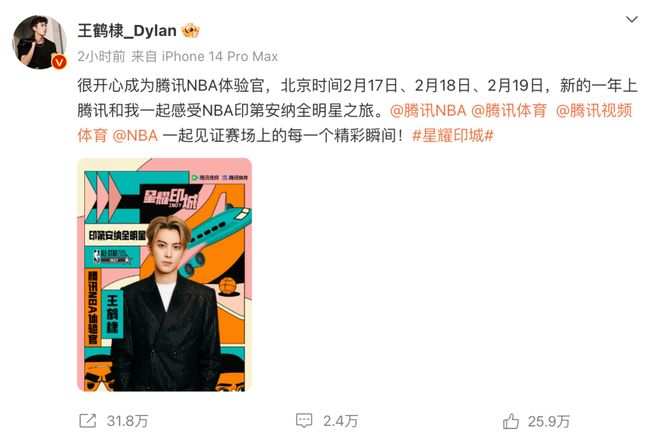Click the orange verified V badge

[59, 62]
